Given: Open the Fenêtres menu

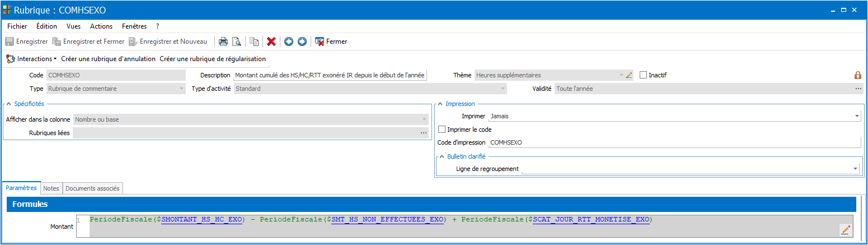Looking at the screenshot, I should (134, 26).
